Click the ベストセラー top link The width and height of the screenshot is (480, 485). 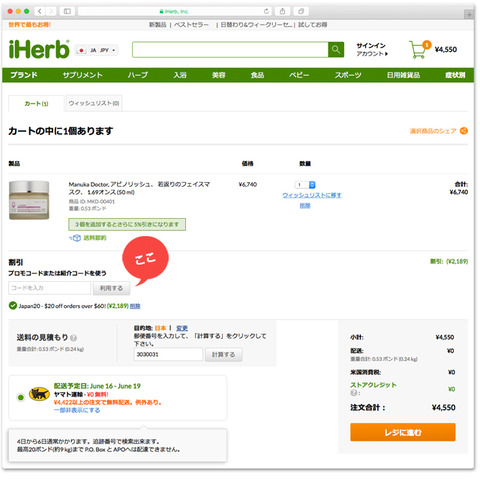pos(191,25)
